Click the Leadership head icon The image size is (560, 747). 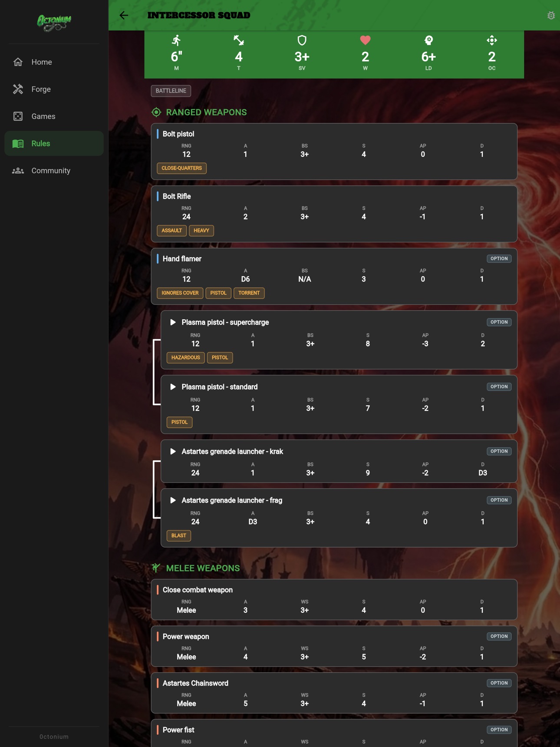click(x=428, y=40)
